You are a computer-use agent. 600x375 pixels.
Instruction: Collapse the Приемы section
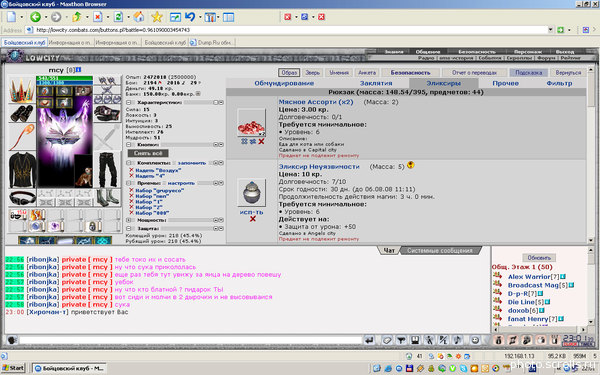tap(129, 183)
